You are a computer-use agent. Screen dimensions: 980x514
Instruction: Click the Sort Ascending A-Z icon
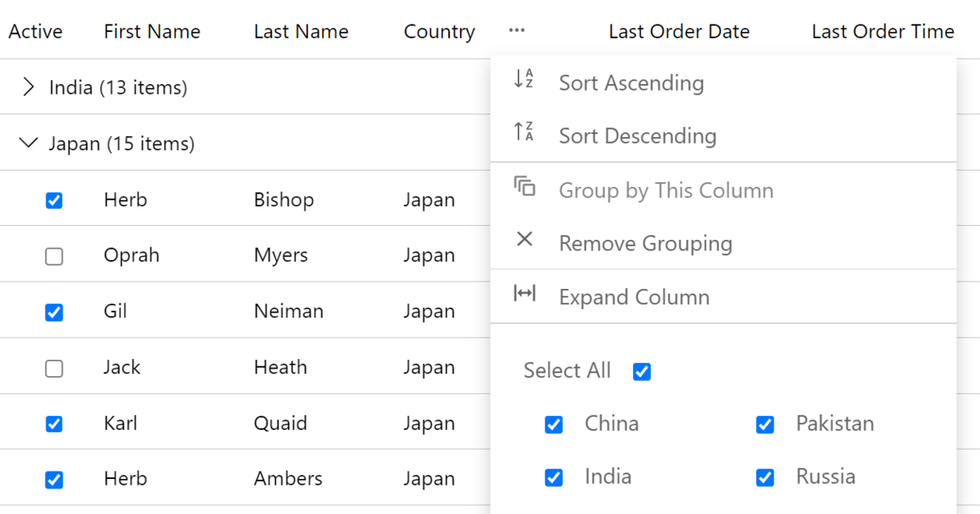click(x=523, y=80)
